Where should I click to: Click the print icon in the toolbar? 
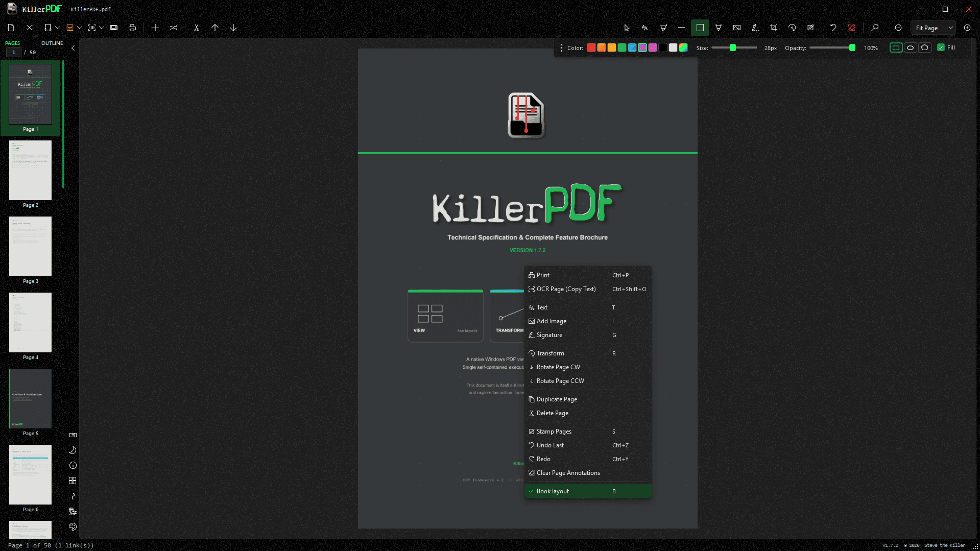pos(132,28)
